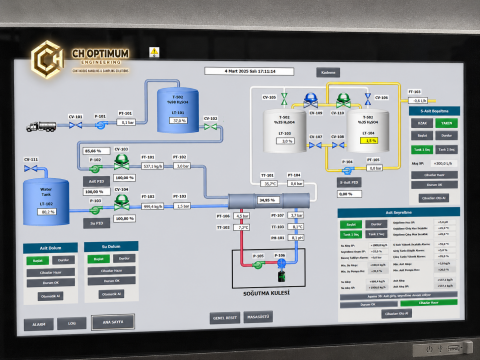This screenshot has width=480, height=360.
Task: Click the 34,95 % value on the mixer
Action: [x=269, y=200]
